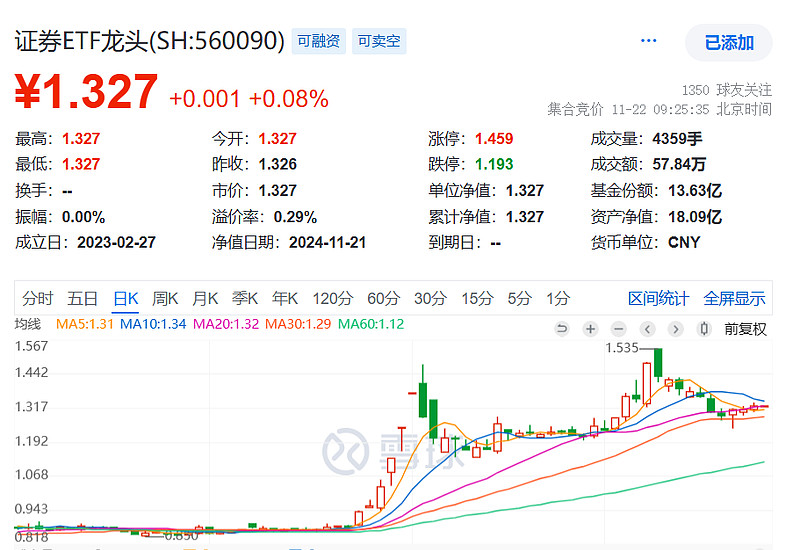Switch to 60分 chart interval
Image resolution: width=800 pixels, height=550 pixels.
click(383, 298)
